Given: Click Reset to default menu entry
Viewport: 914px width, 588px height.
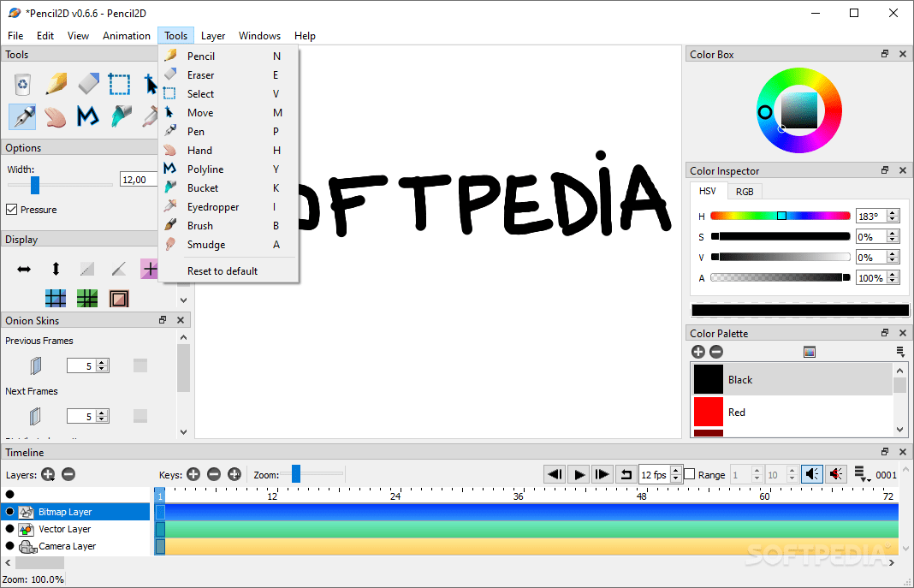Looking at the screenshot, I should 229,271.
